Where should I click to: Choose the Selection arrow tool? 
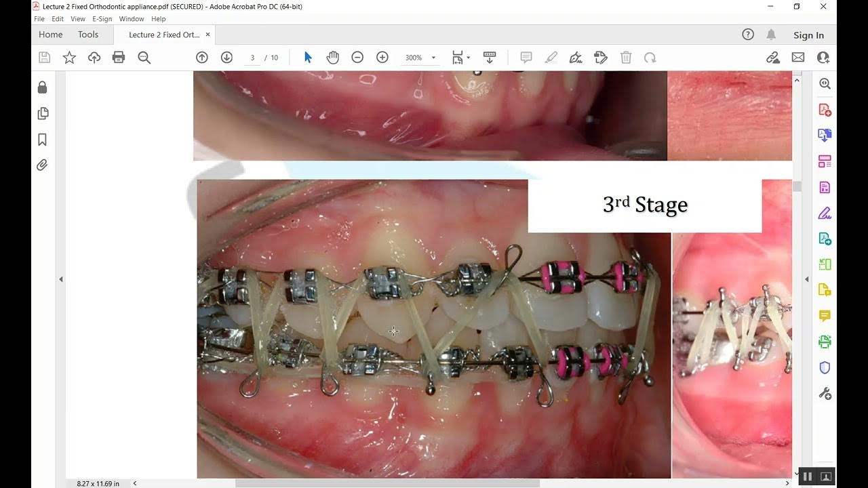[308, 58]
